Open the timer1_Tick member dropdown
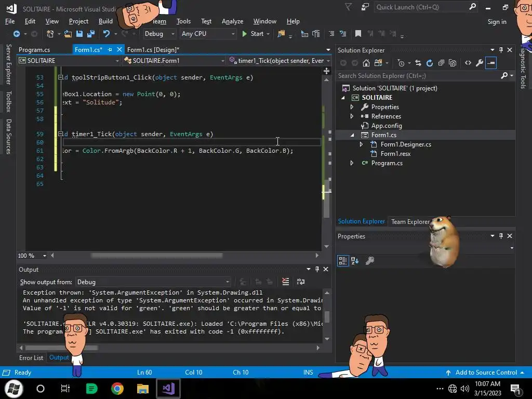 click(280, 61)
